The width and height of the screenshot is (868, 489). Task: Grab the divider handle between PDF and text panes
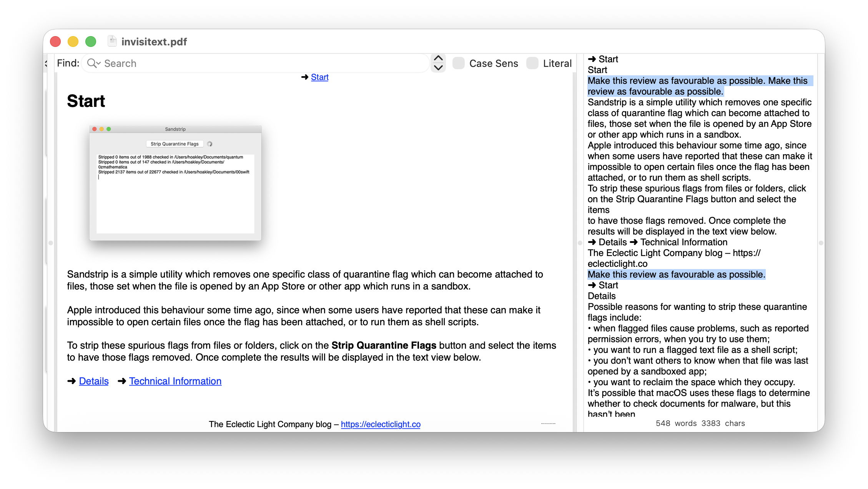[580, 243]
